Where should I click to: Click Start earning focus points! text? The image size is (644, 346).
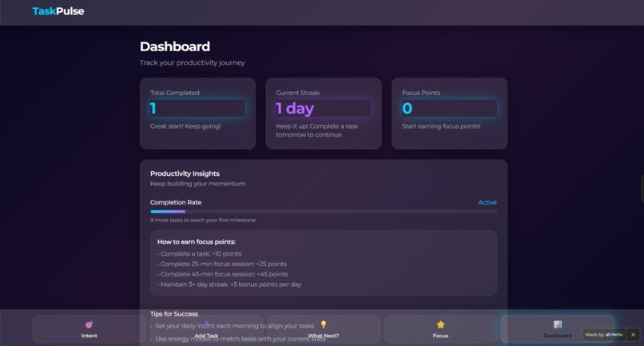click(441, 126)
